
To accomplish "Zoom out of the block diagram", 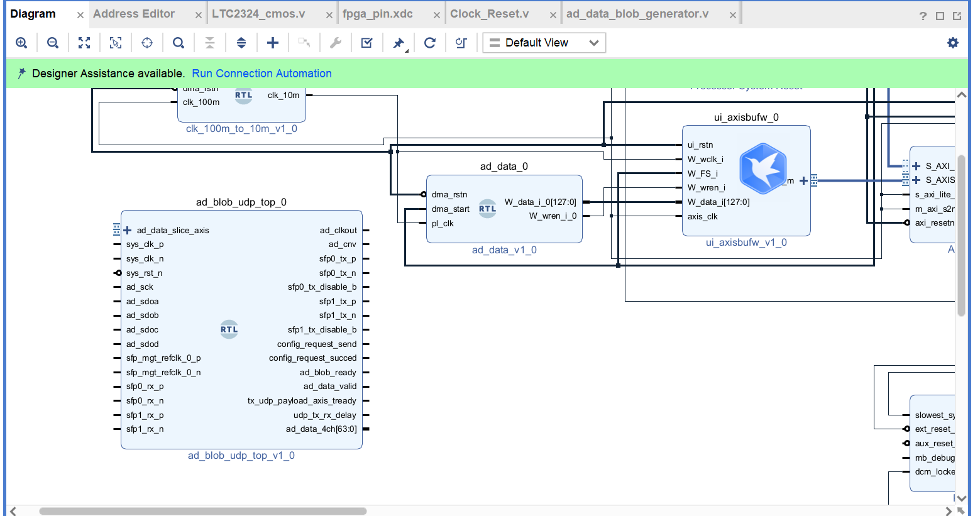I will (53, 43).
